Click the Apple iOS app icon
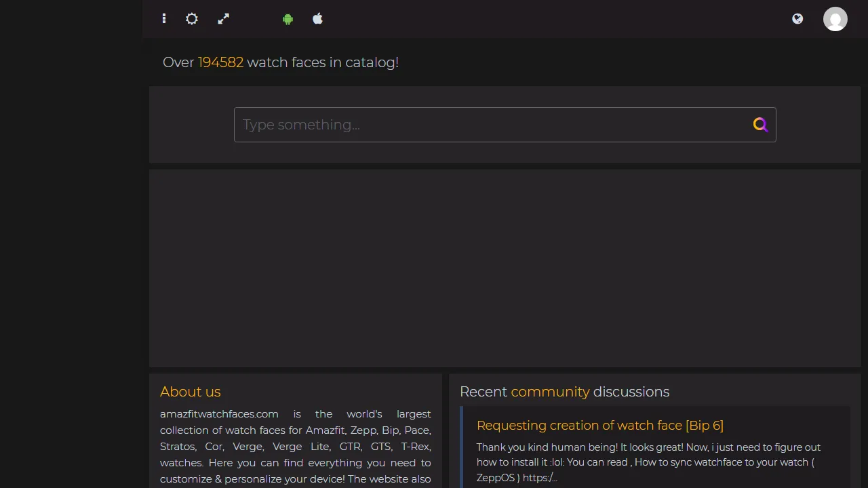Screen dimensions: 868x488 pyautogui.click(x=317, y=19)
